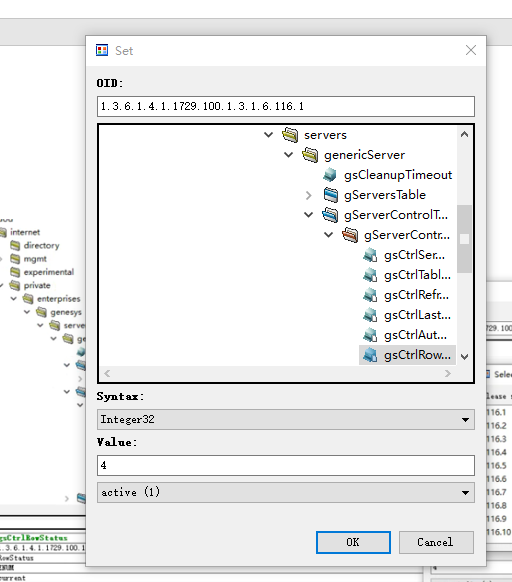Click the mgmt folder icon in background tree
Image resolution: width=512 pixels, height=582 pixels.
(x=15, y=259)
